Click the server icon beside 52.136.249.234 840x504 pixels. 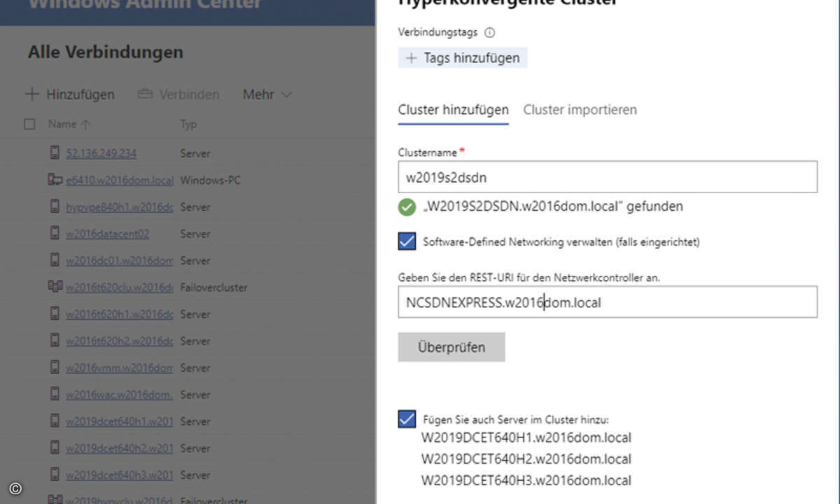coord(55,153)
